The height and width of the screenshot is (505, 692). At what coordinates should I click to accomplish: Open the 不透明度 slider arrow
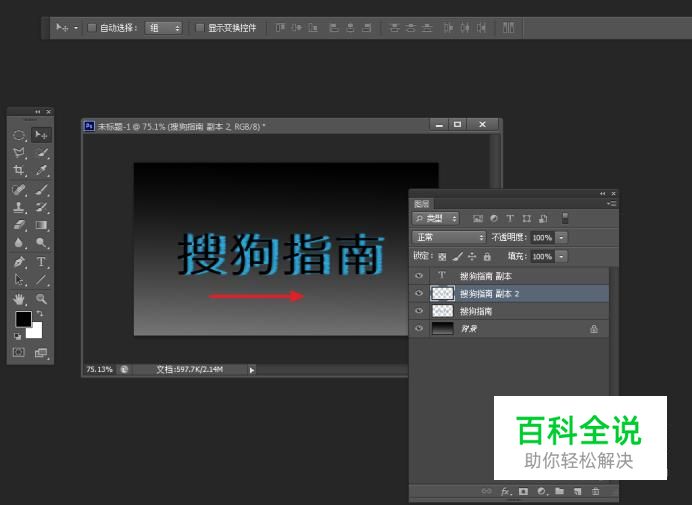[x=561, y=237]
